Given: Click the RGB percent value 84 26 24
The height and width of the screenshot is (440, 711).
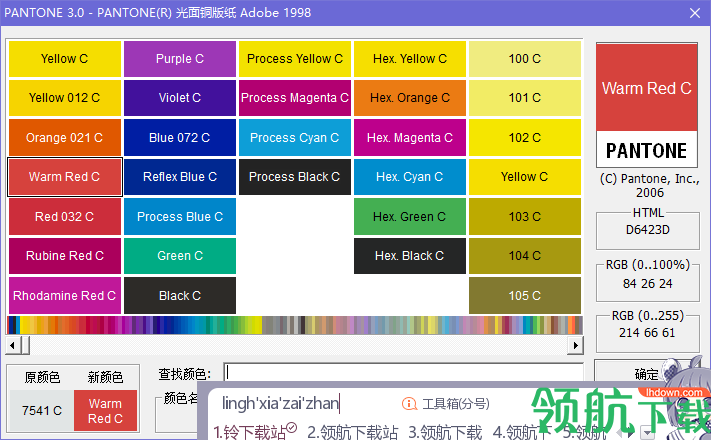Looking at the screenshot, I should pyautogui.click(x=648, y=284).
